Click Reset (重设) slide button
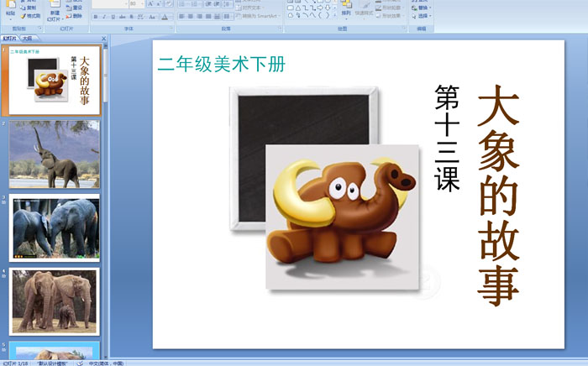Viewport: 588px width, 366px height. click(74, 8)
